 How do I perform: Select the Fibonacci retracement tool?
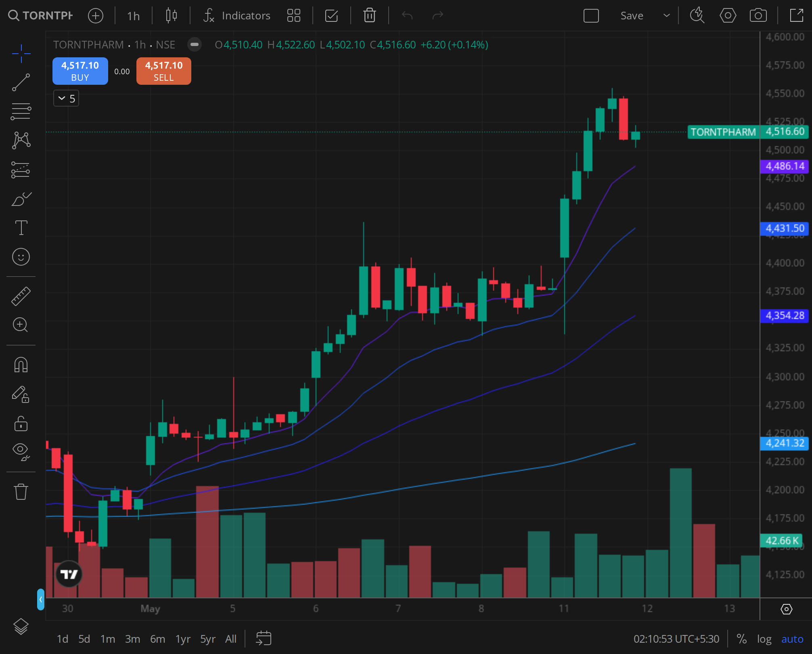click(x=21, y=111)
